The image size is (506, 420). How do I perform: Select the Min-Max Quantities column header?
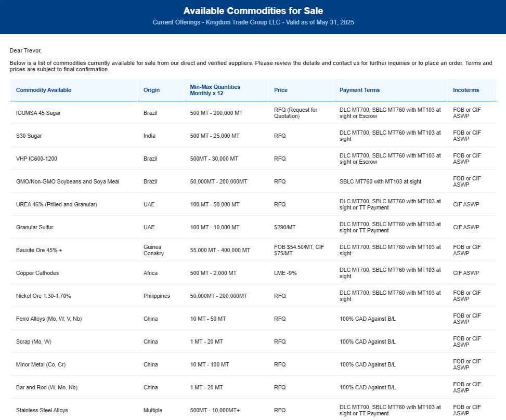215,90
